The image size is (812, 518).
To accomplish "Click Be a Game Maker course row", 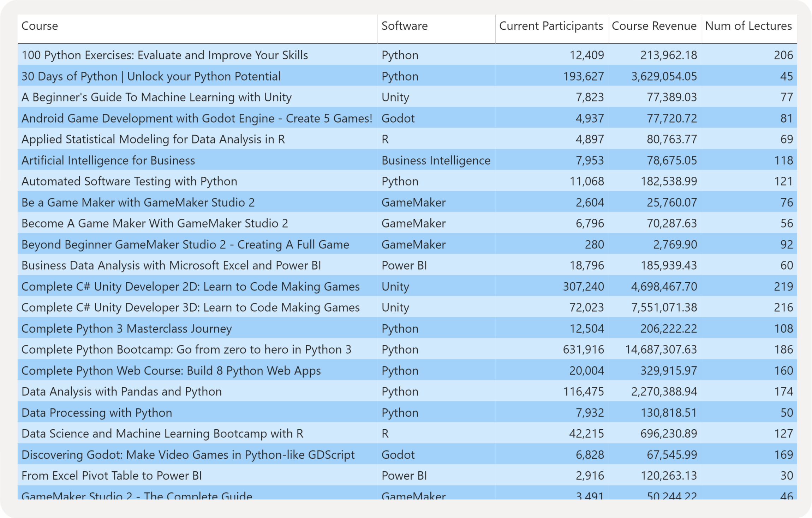I will [x=138, y=202].
